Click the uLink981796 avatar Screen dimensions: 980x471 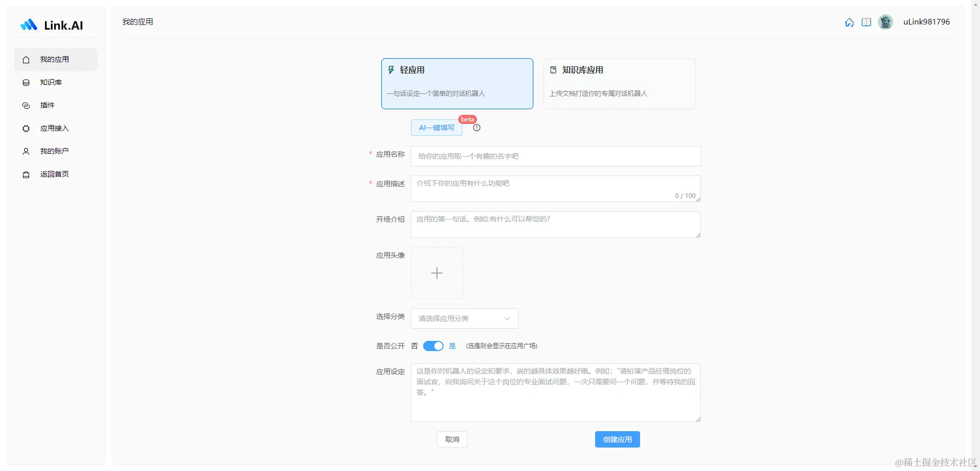886,22
